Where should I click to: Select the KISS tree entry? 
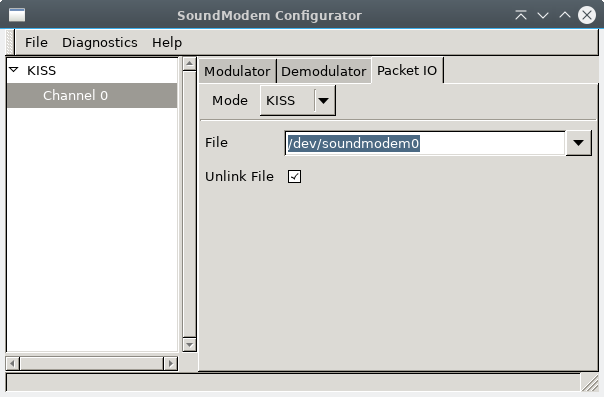(x=41, y=70)
